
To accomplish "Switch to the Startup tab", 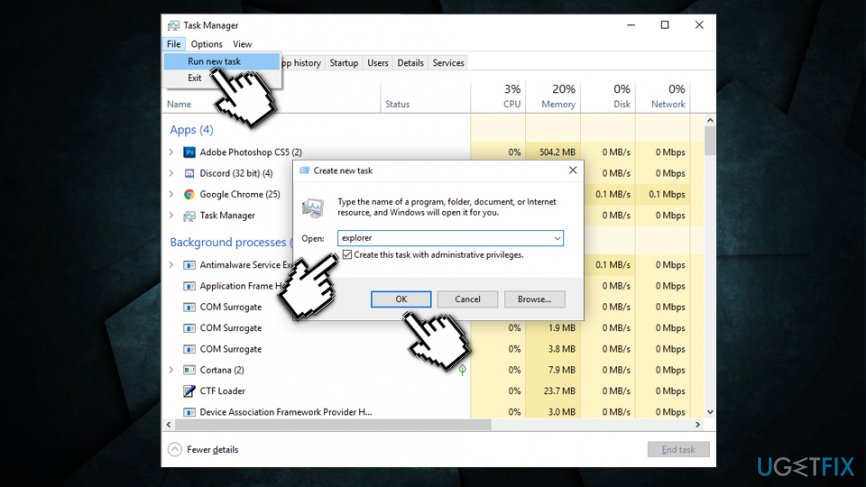I will [x=344, y=63].
